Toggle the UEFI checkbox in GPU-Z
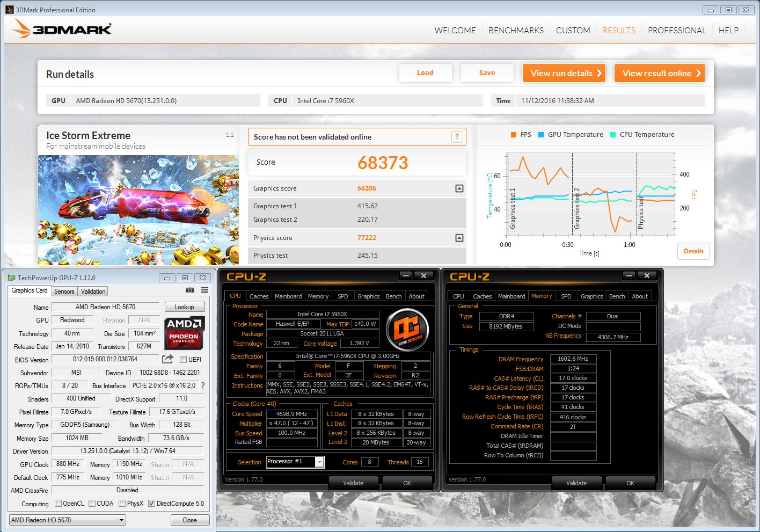The image size is (760, 532). coord(183,360)
